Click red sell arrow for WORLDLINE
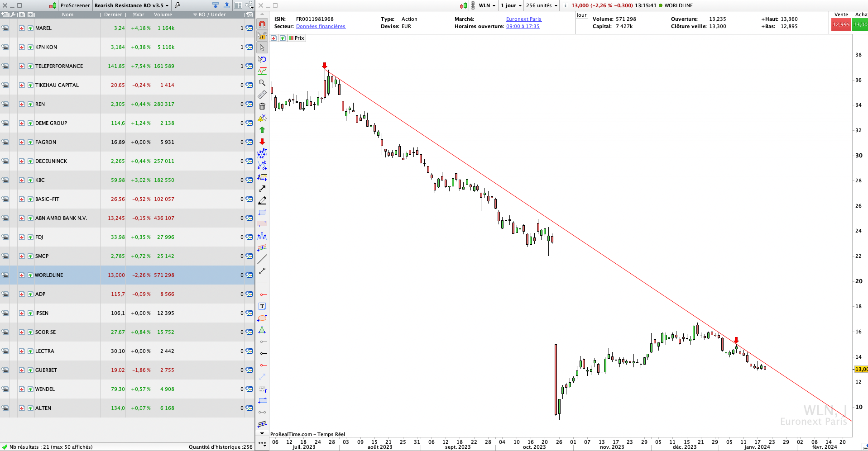This screenshot has height=451, width=868. pyautogui.click(x=22, y=275)
